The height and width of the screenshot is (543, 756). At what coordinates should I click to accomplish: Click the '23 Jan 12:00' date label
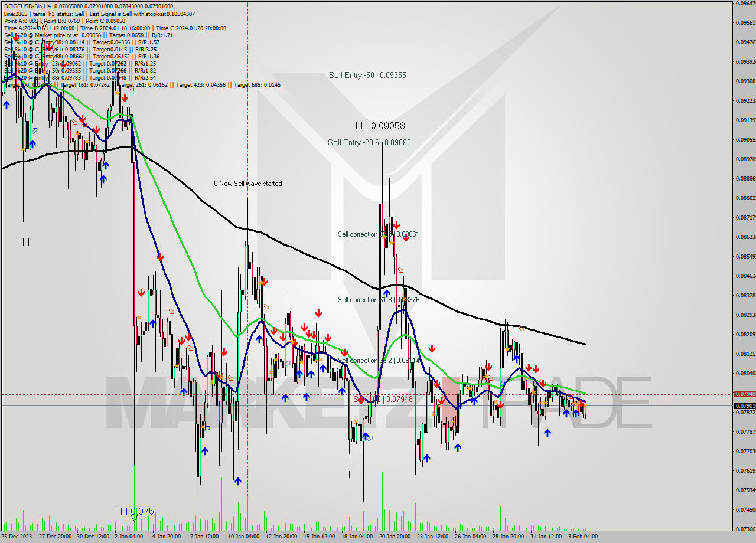pos(434,536)
